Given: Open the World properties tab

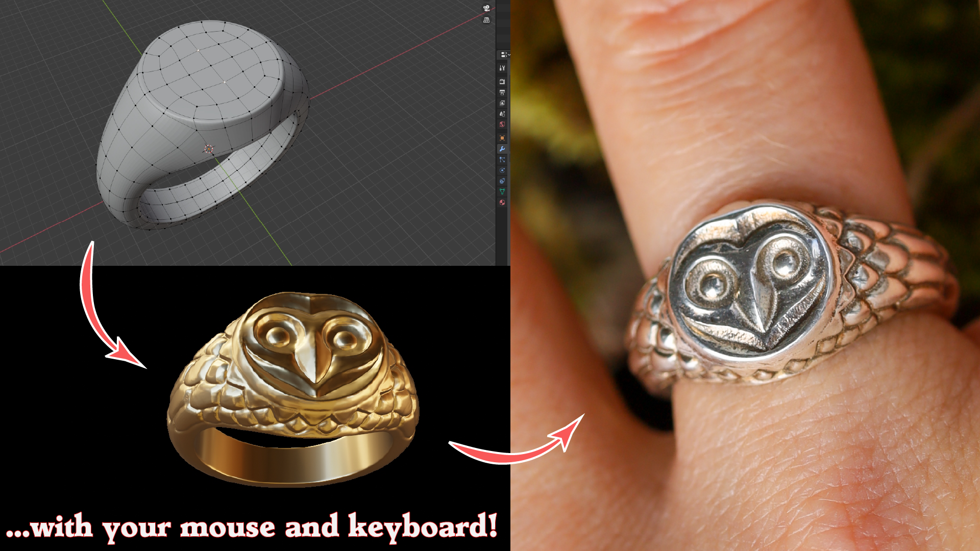Looking at the screenshot, I should point(502,124).
